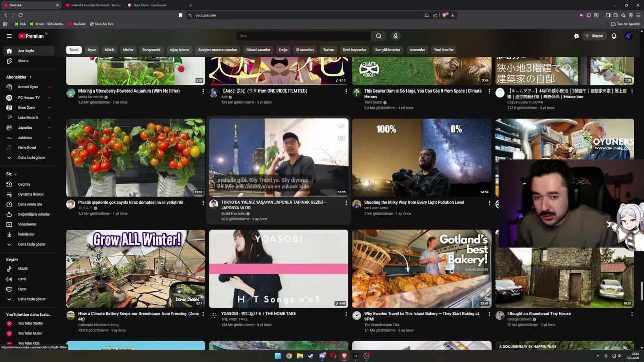The image size is (644, 362).
Task: Open Canlı under Keşfet
Action: [28, 279]
